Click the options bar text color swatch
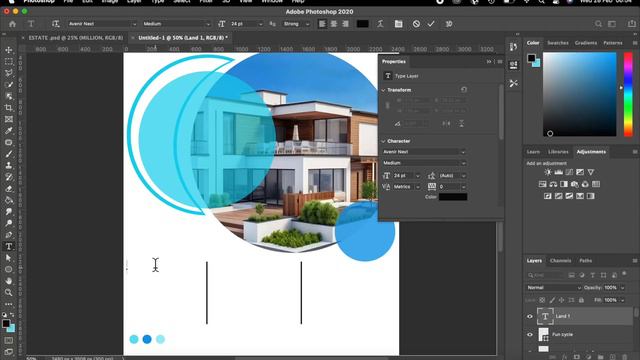 click(x=362, y=24)
